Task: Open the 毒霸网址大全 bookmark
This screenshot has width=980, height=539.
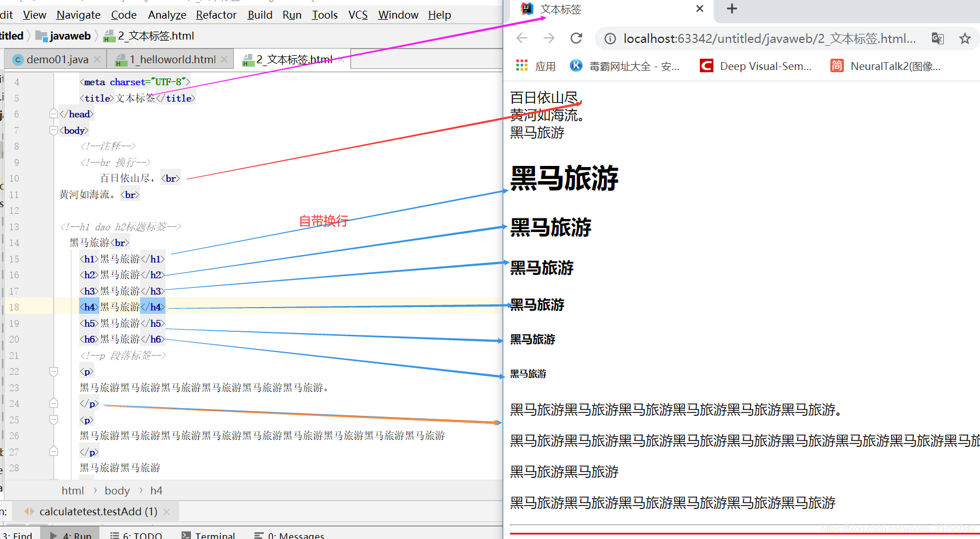Action: coord(625,66)
